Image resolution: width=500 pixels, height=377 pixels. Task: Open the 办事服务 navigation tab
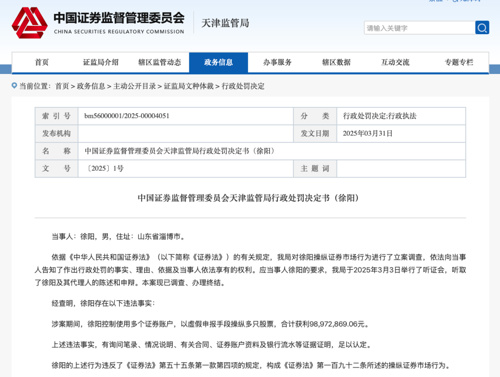coord(277,62)
